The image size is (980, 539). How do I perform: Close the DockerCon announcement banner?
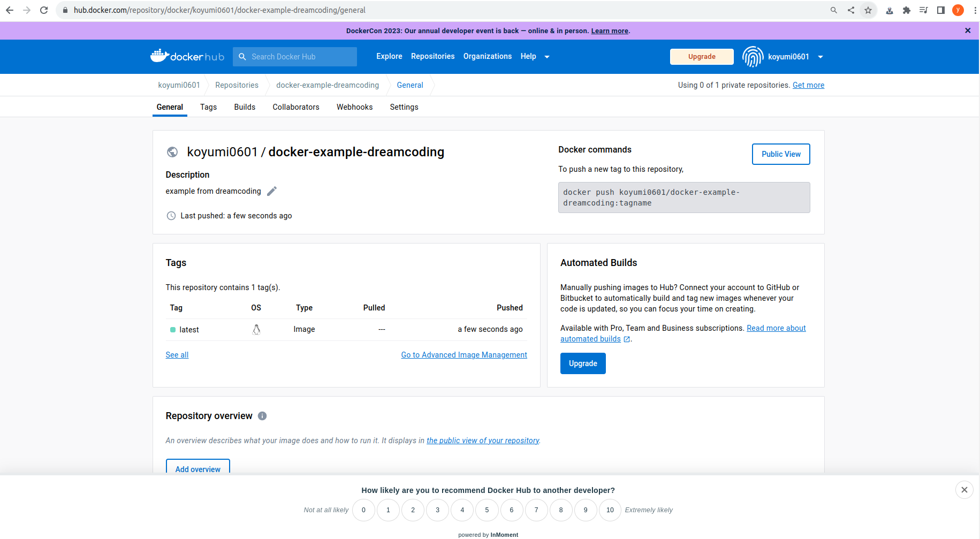coord(968,31)
